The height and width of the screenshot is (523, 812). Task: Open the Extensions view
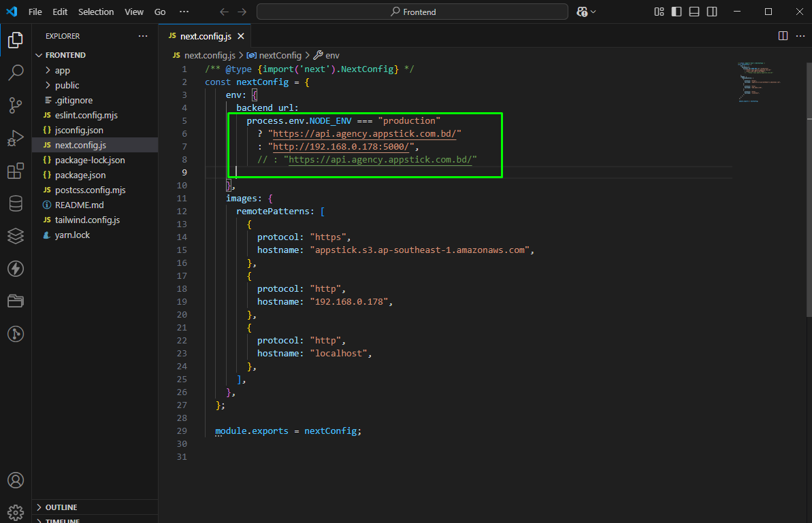(x=16, y=171)
